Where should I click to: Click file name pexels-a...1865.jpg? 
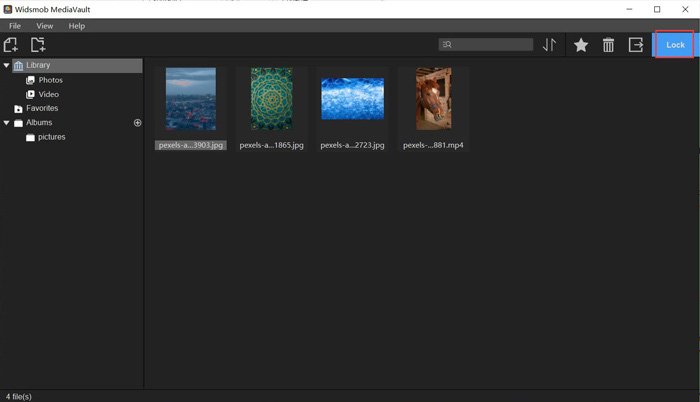coord(271,145)
